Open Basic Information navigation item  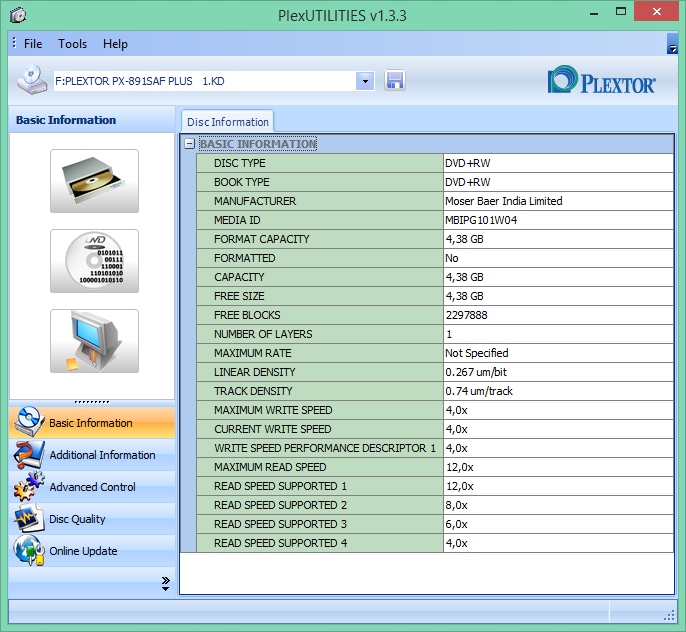pos(92,423)
